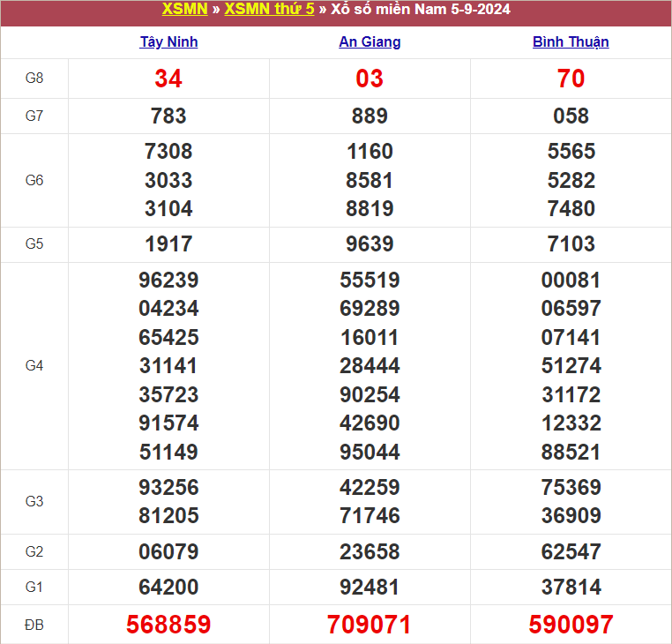Click G2 number 06079
Screen dimensions: 672x644
pyautogui.click(x=168, y=551)
